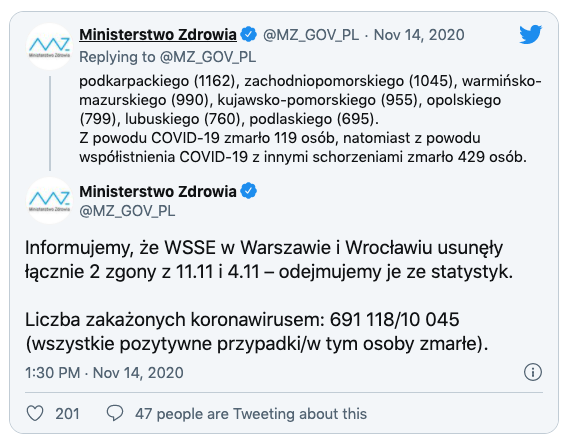The height and width of the screenshot is (441, 572).
Task: Open underlined Ministerstwo Zdrowia profile name
Action: click(x=158, y=35)
